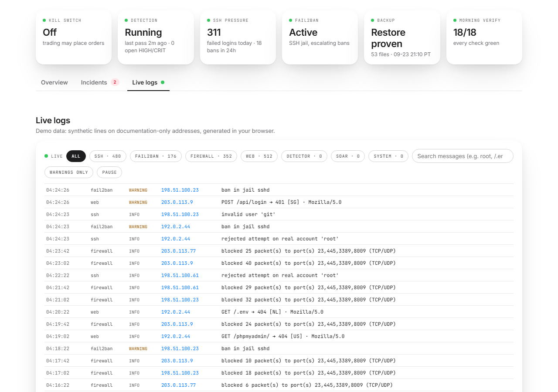Viewport: 558px width, 392px height.
Task: Select message "blocked 25 packet(s)" log line
Action: (309, 251)
